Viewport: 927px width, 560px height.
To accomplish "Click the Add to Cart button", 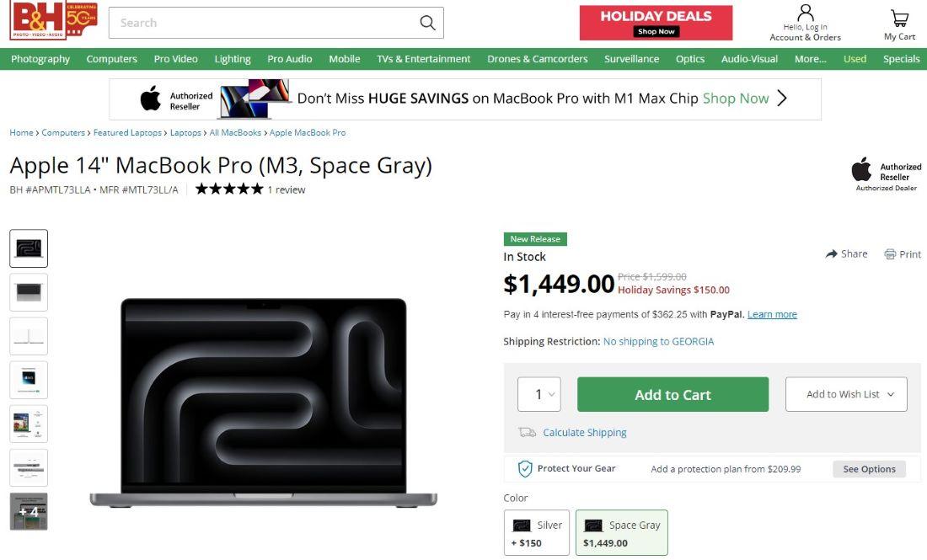I will coord(672,394).
